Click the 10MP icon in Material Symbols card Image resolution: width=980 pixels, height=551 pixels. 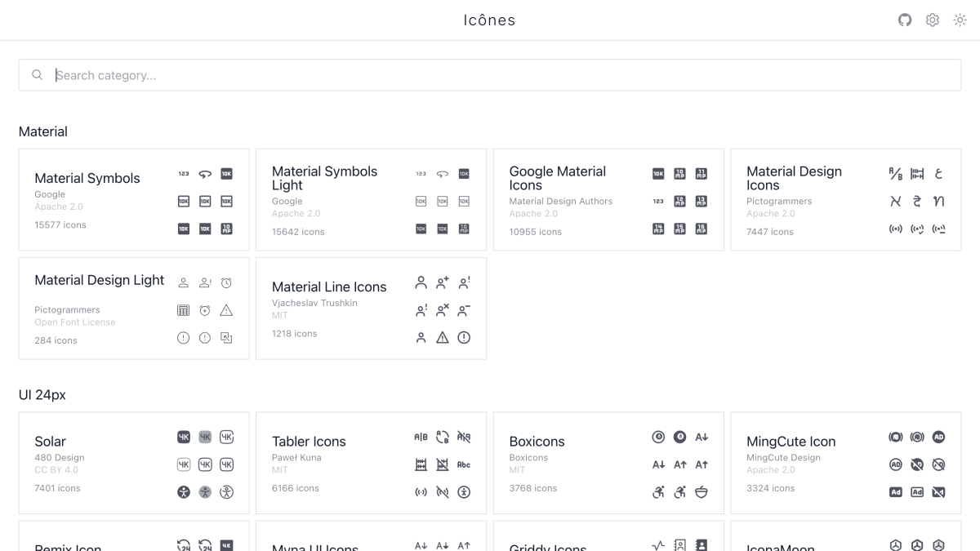(x=226, y=229)
